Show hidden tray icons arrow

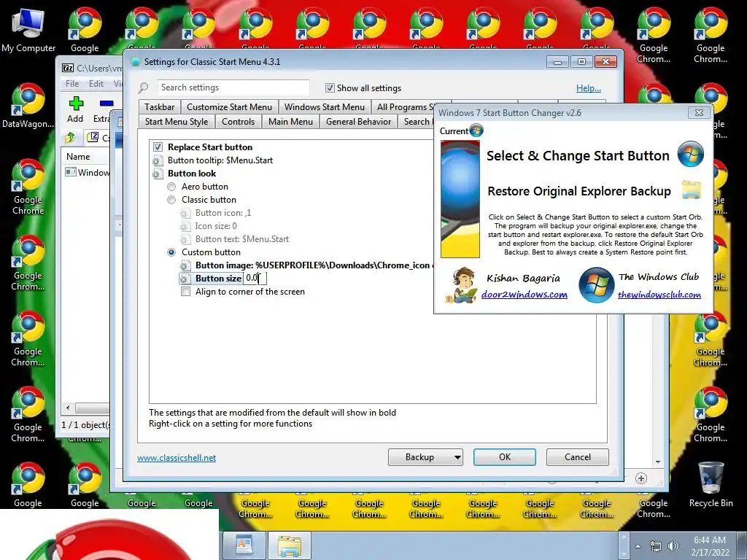point(638,546)
